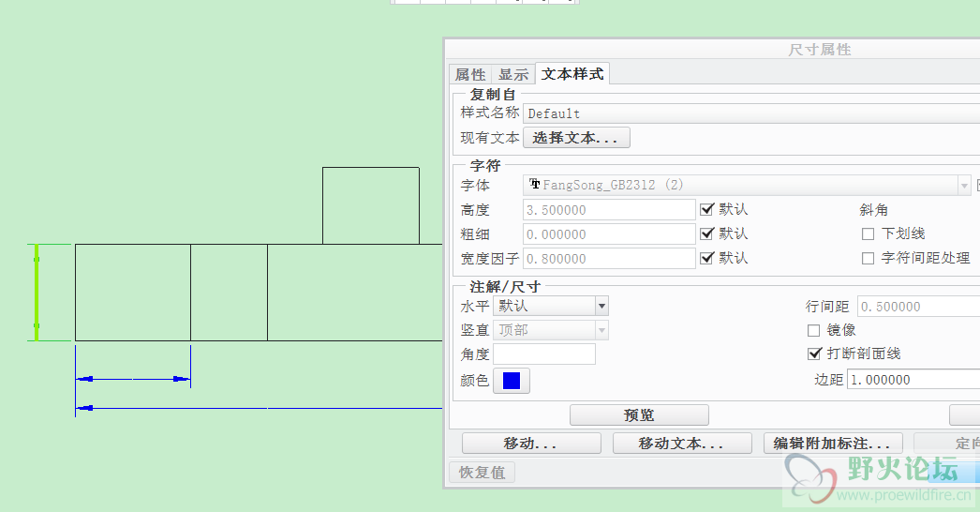Uncheck 默认 checkbox for 粗细
The width and height of the screenshot is (980, 512).
point(706,233)
